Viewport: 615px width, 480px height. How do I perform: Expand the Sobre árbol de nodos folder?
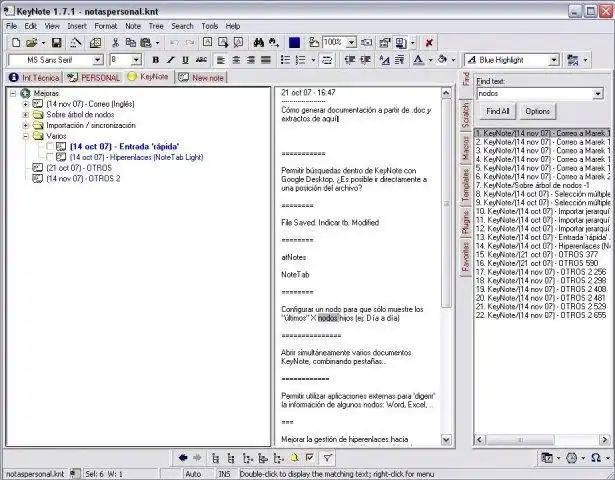[x=25, y=115]
